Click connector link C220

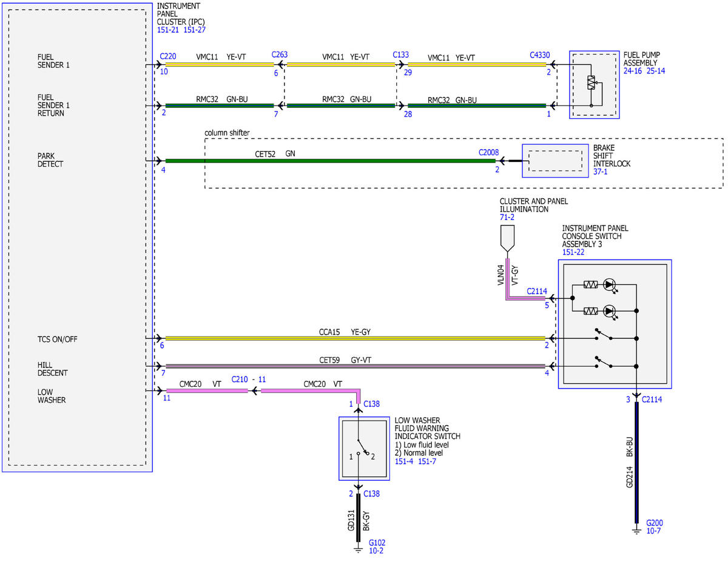[168, 55]
